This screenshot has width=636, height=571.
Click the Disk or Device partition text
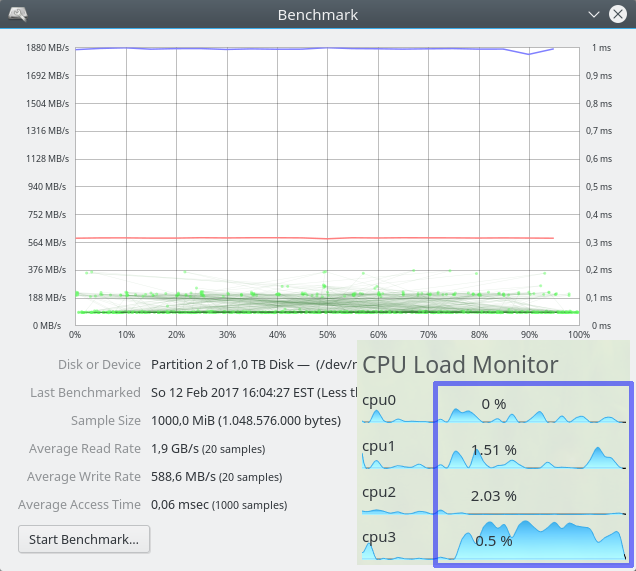tap(254, 365)
